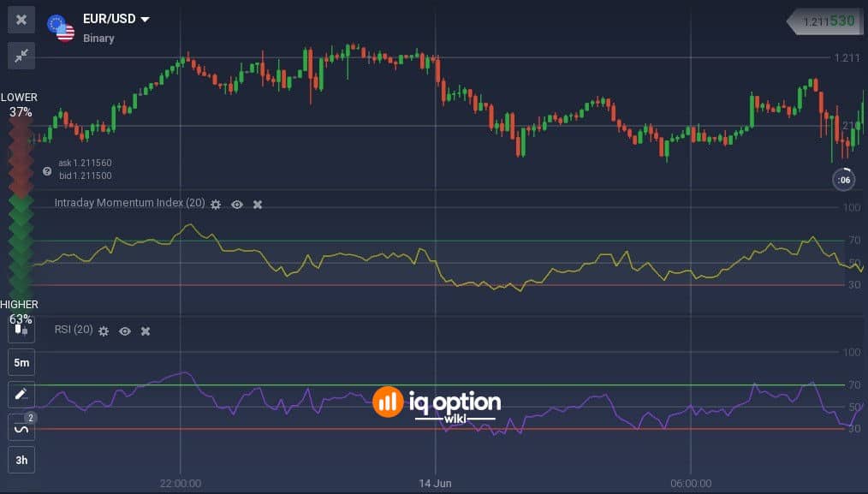
Task: Click the :06 countdown timer circle
Action: coord(844,180)
